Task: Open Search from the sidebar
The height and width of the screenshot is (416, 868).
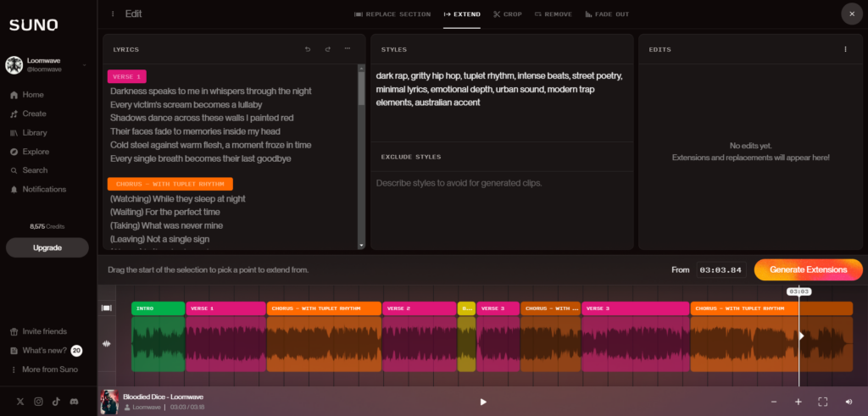Action: click(x=29, y=170)
